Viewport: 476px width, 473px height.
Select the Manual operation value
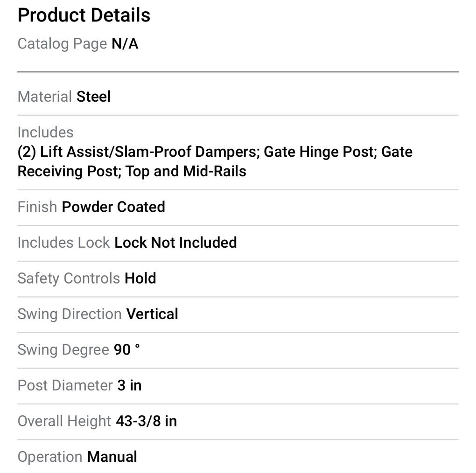click(112, 457)
